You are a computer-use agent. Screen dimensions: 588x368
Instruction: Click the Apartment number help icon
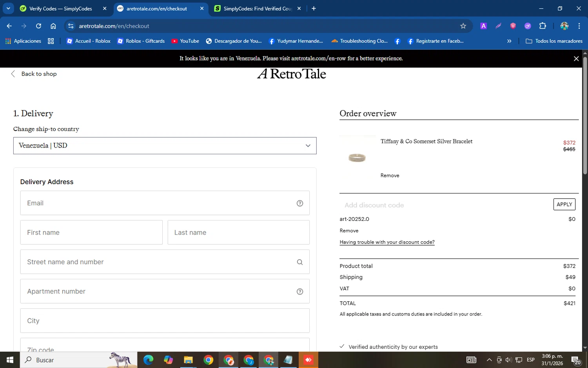click(300, 291)
